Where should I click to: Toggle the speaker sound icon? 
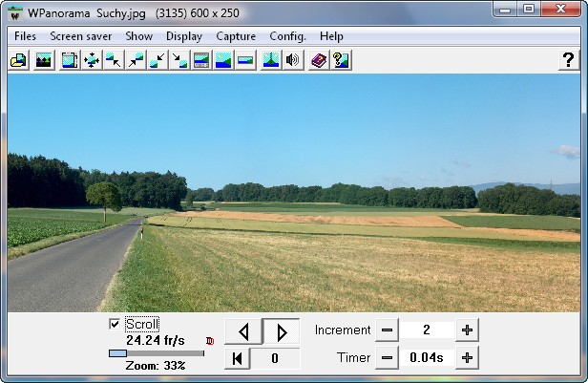pyautogui.click(x=293, y=60)
